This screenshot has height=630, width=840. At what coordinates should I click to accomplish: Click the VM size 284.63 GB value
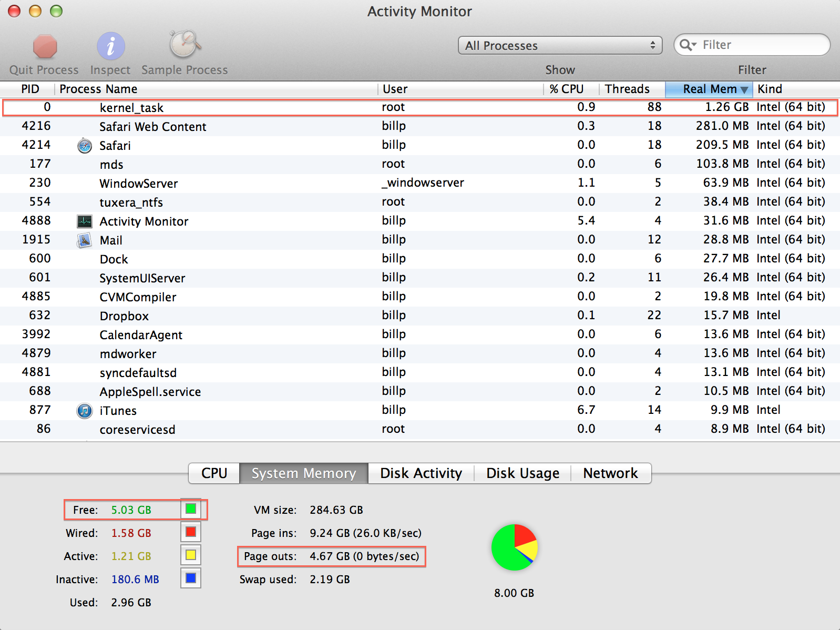tap(336, 510)
